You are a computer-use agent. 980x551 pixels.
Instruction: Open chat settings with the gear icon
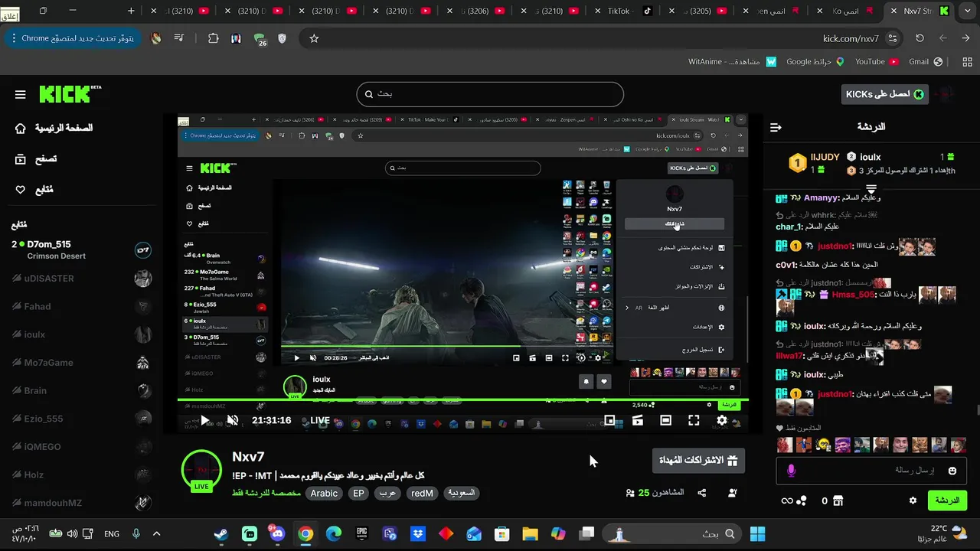click(x=913, y=500)
